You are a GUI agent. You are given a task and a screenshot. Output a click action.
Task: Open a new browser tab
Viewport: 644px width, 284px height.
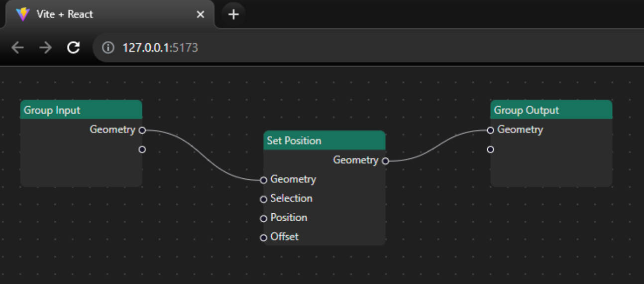tap(233, 14)
